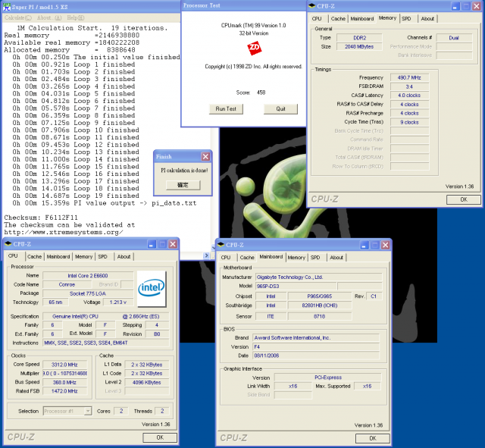Click the Intel Core 2 E6600 name field
Image resolution: width=485 pixels, height=448 pixels.
[x=88, y=276]
